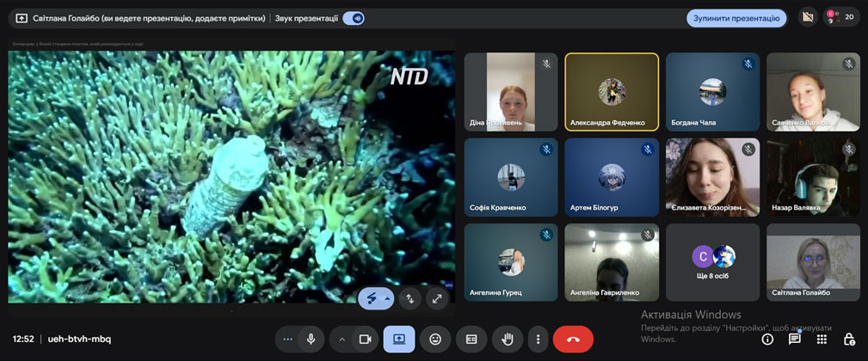Leave the call with red hang-up button
This screenshot has width=868, height=361.
click(573, 339)
